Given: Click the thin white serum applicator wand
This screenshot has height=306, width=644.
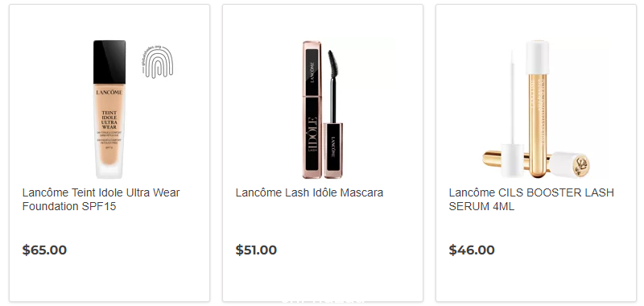Looking at the screenshot, I should 513,97.
